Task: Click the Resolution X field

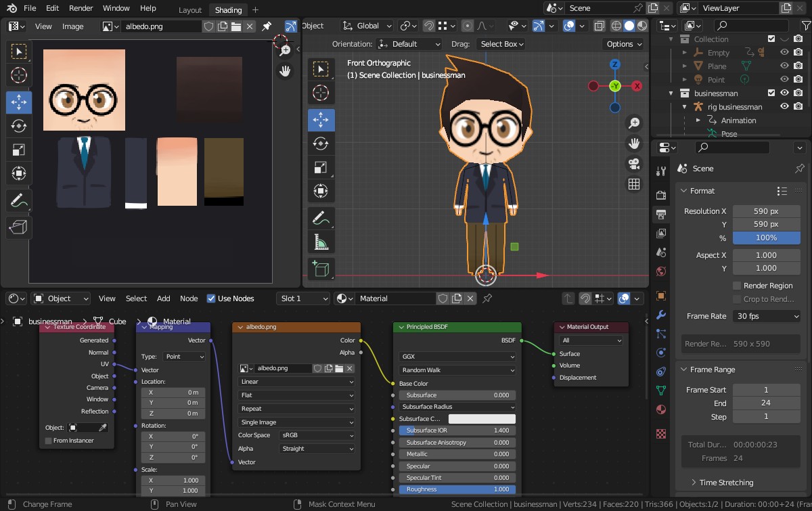Action: pyautogui.click(x=766, y=211)
